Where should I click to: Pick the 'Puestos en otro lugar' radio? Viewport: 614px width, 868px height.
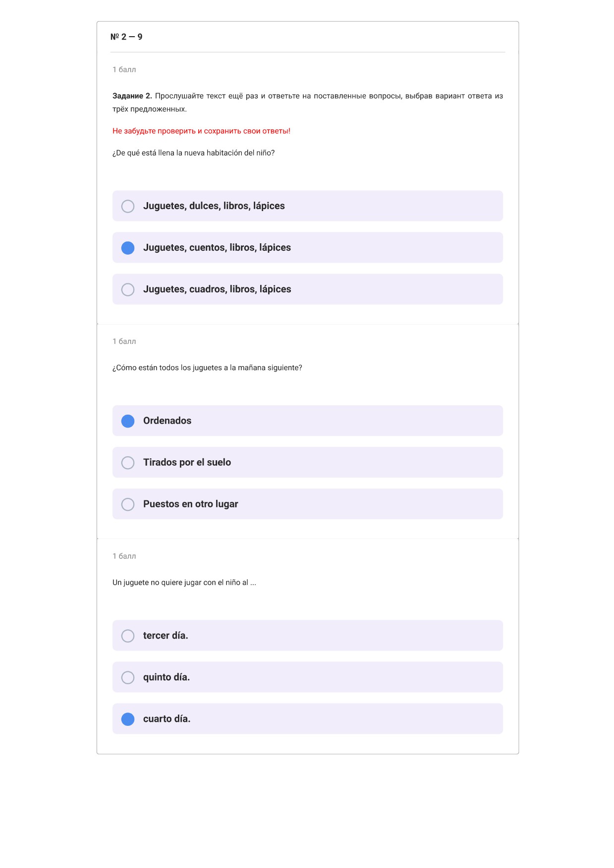(x=128, y=504)
